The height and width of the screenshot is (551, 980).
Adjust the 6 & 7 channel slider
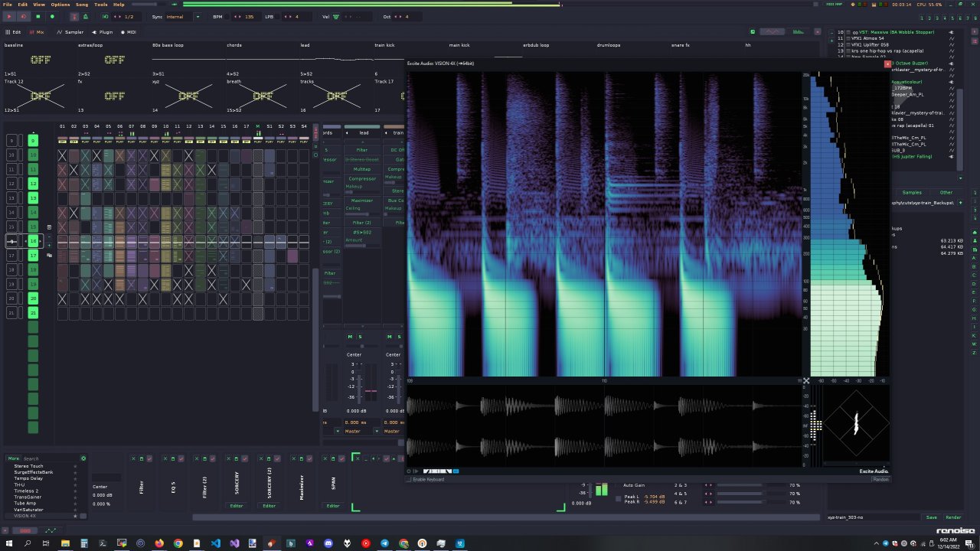tap(750, 502)
